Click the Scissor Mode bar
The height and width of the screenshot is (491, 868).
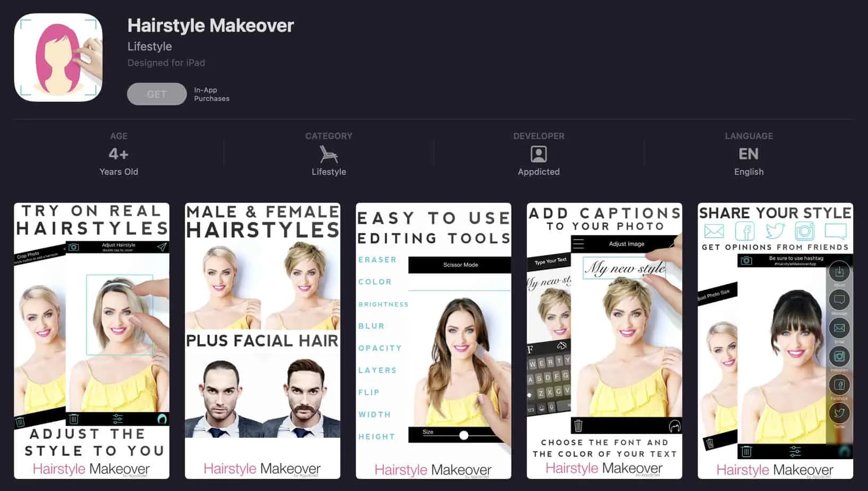tap(460, 265)
